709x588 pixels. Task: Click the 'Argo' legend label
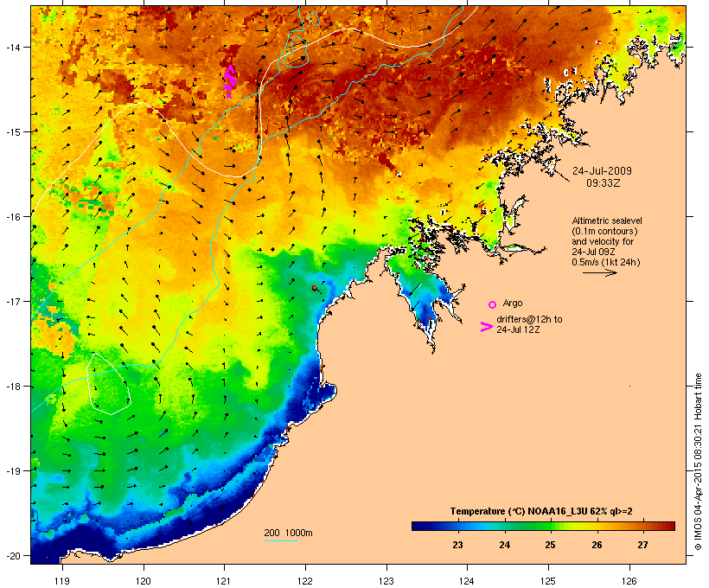pyautogui.click(x=513, y=304)
